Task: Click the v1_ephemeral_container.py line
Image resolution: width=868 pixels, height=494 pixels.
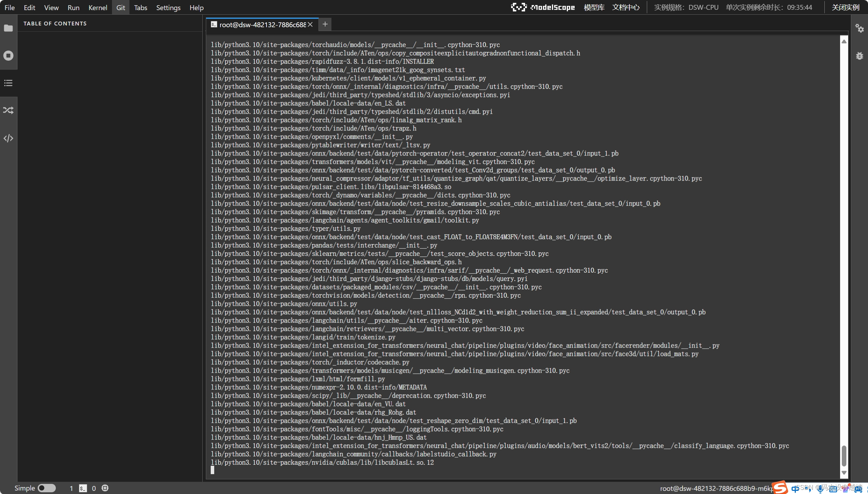Action: pos(348,78)
